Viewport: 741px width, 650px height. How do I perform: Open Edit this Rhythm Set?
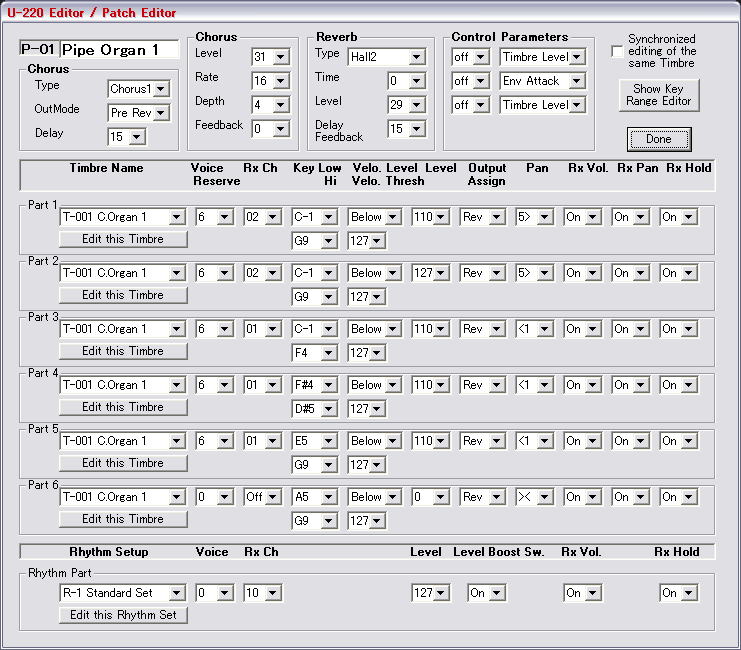[123, 615]
